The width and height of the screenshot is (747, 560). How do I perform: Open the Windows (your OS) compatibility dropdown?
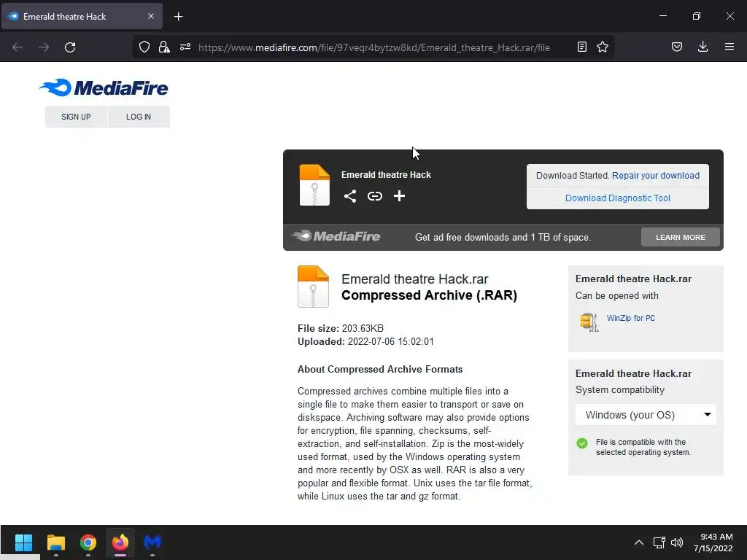coord(646,415)
